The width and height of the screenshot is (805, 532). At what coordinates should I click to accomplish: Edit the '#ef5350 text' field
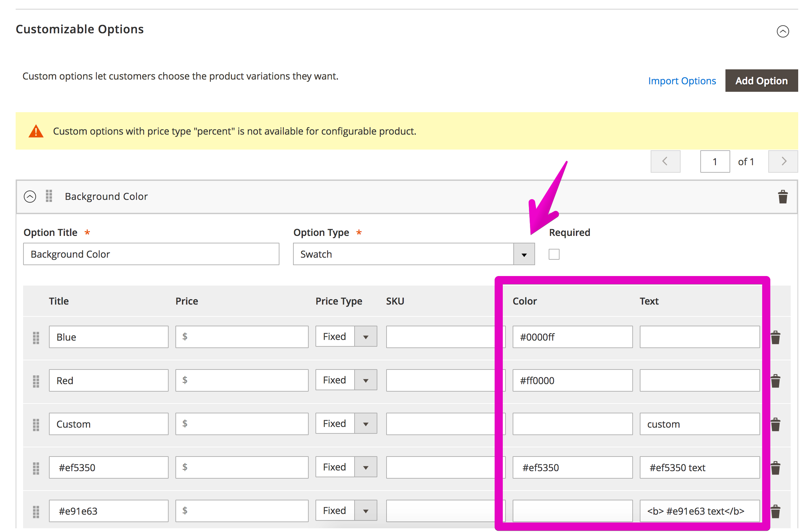pos(700,467)
